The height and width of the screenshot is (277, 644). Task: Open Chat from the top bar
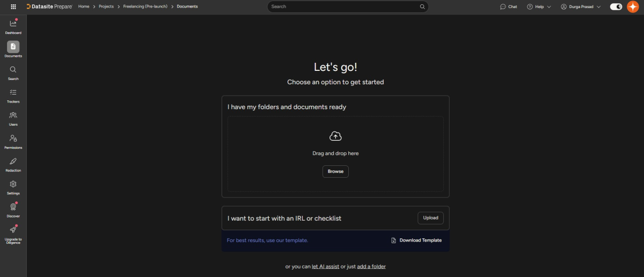(x=508, y=6)
